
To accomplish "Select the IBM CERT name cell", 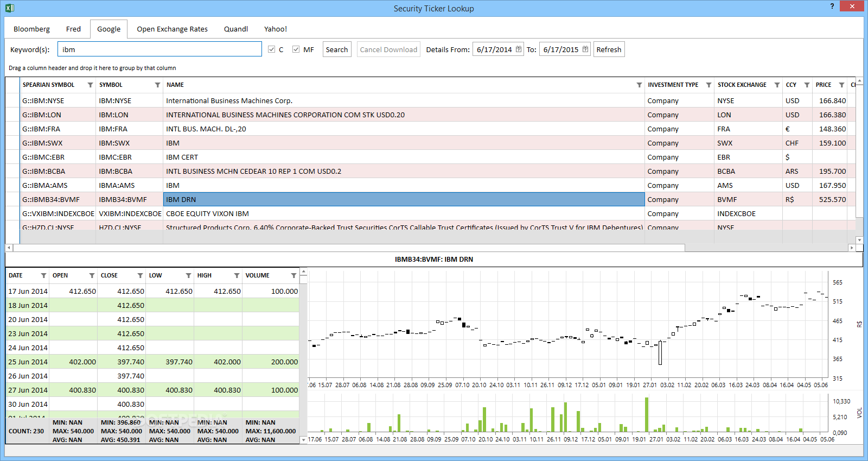I will (x=404, y=157).
